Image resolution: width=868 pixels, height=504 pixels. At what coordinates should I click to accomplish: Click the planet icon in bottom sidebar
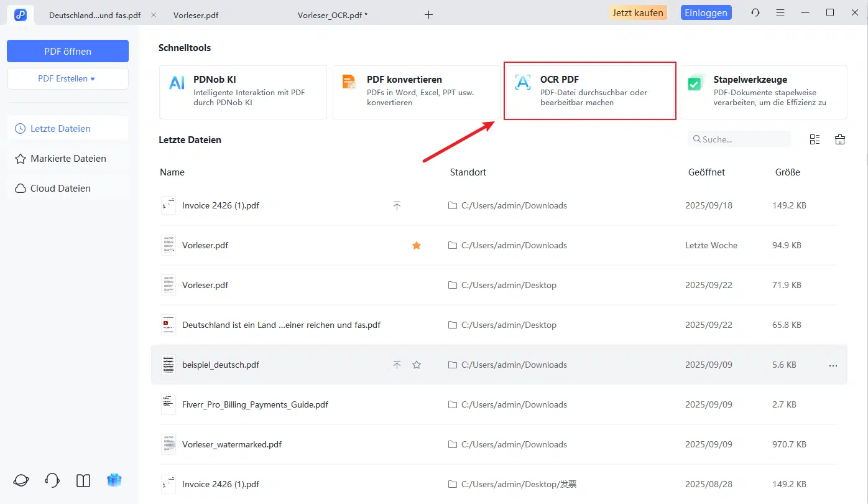21,480
